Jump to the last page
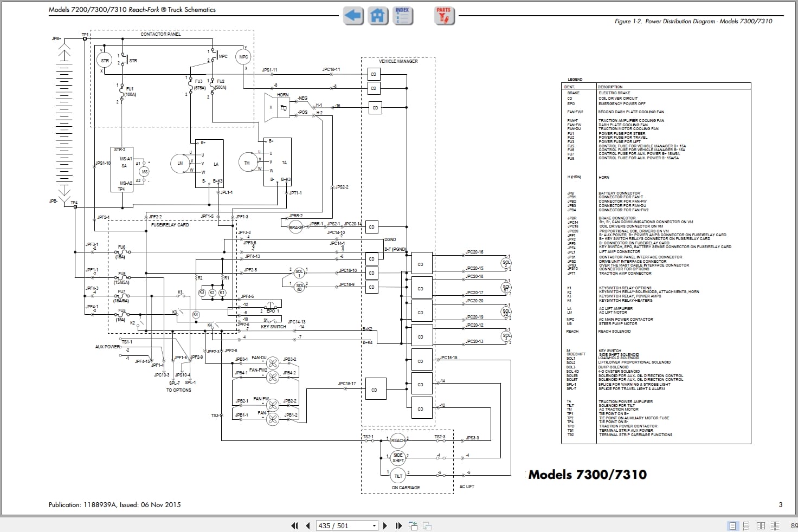 click(398, 525)
